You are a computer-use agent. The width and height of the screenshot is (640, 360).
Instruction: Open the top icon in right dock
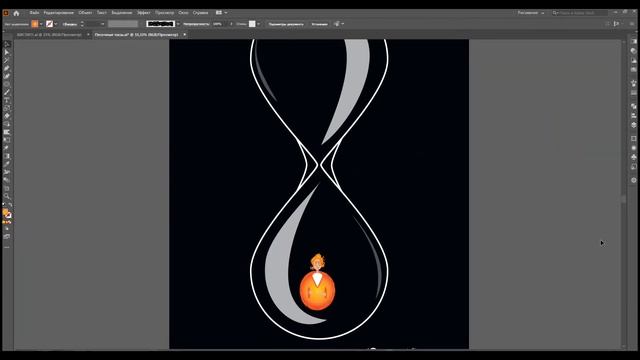tap(633, 42)
